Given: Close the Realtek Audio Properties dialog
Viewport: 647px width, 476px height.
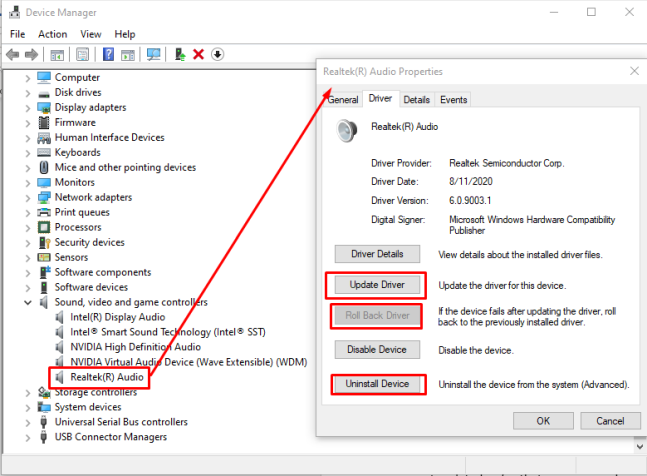Looking at the screenshot, I should pyautogui.click(x=634, y=71).
